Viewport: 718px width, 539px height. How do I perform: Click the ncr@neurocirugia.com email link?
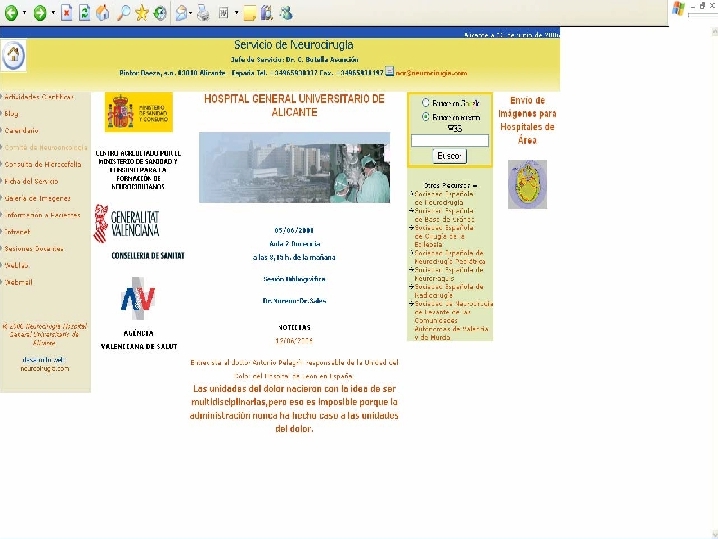pyautogui.click(x=431, y=73)
